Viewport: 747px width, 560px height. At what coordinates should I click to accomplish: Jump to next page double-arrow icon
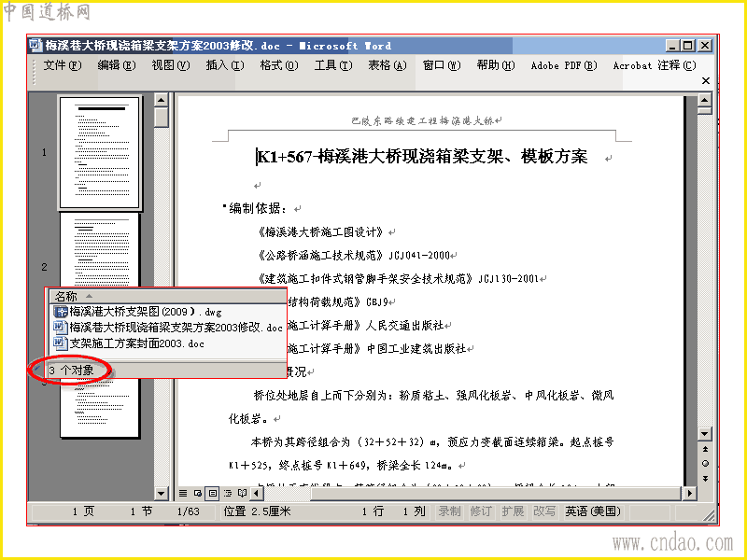click(705, 478)
